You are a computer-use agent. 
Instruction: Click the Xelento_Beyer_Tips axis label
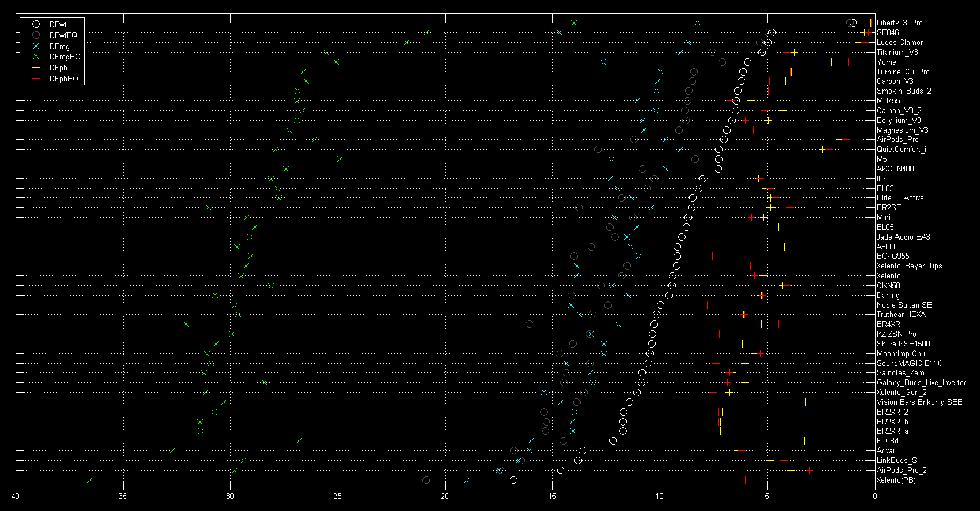[909, 266]
